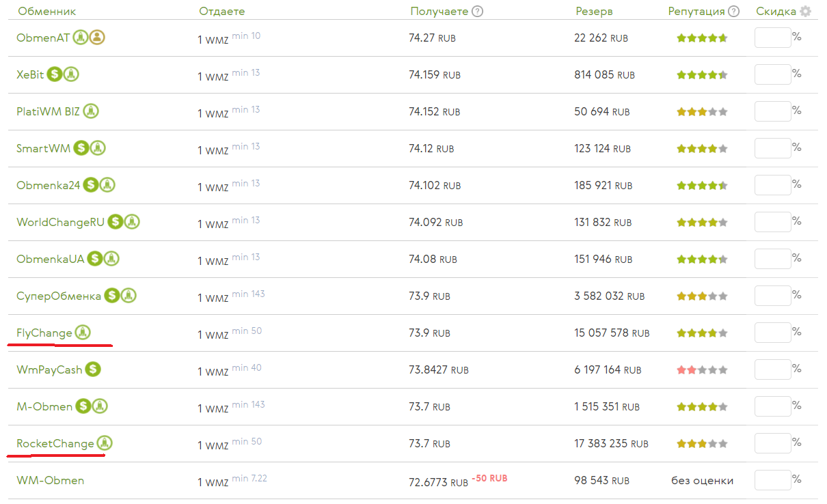Sort by the Отдаете column header

pos(221,11)
